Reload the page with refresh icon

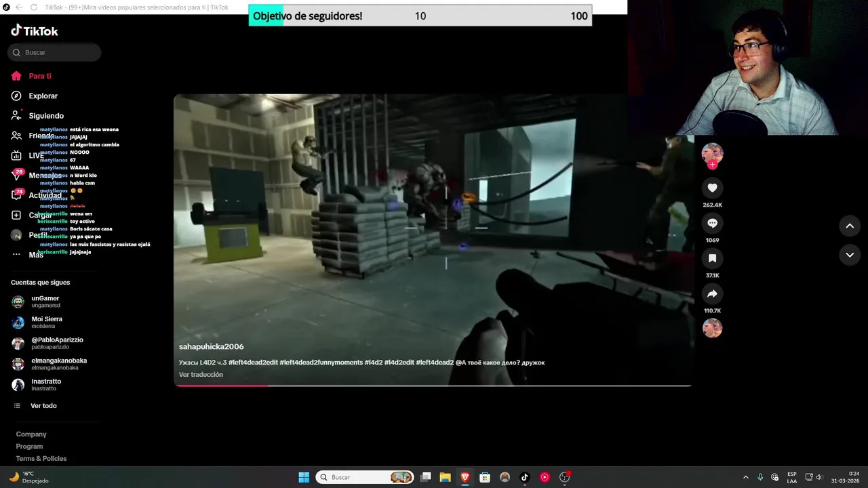coord(33,7)
